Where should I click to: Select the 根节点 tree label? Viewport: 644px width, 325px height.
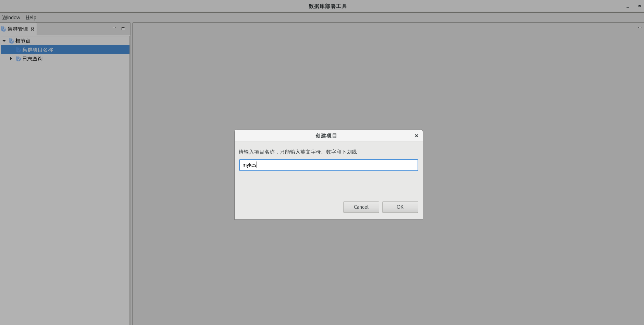click(23, 41)
